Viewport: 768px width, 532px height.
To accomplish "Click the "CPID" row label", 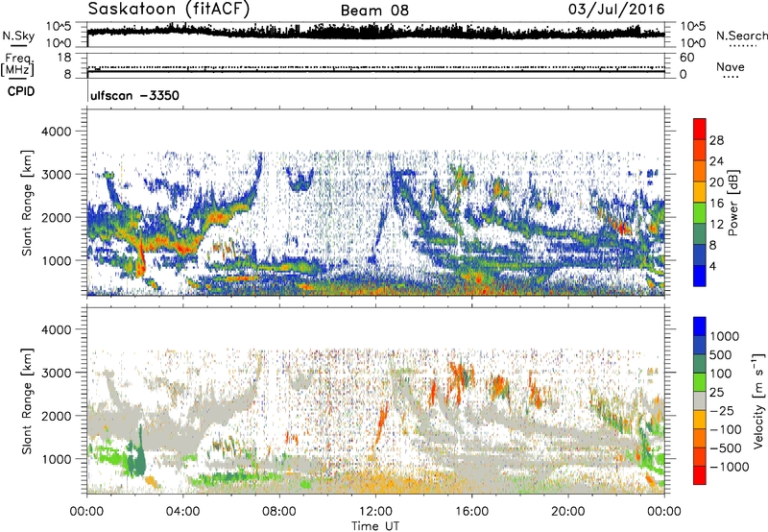I will [x=21, y=91].
